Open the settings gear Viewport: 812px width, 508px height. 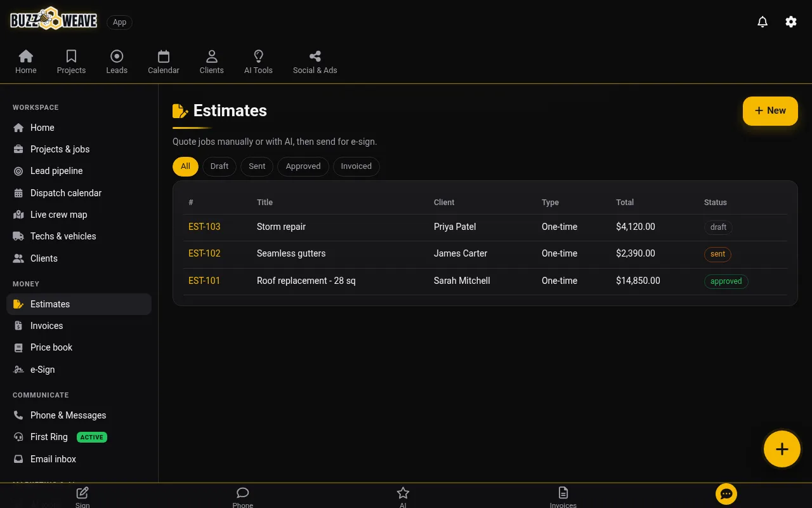click(x=791, y=22)
